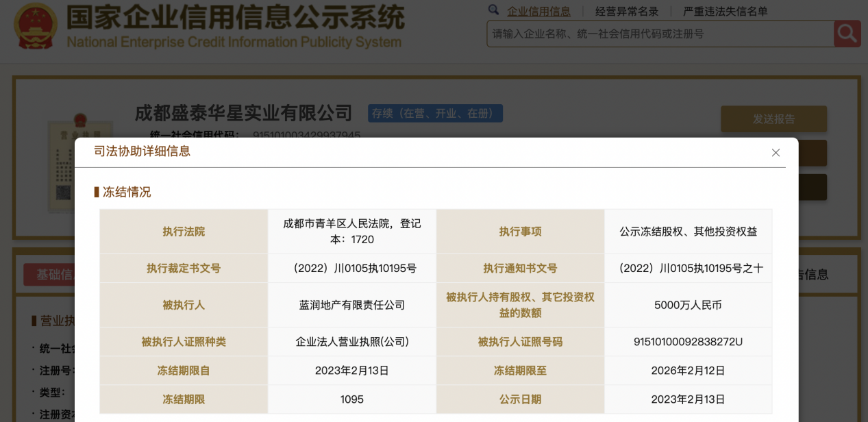Click the red magnifier search button

click(x=847, y=34)
